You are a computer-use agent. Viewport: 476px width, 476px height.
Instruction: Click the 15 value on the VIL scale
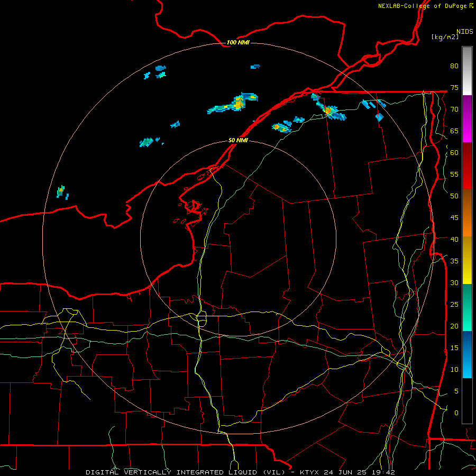pos(454,348)
